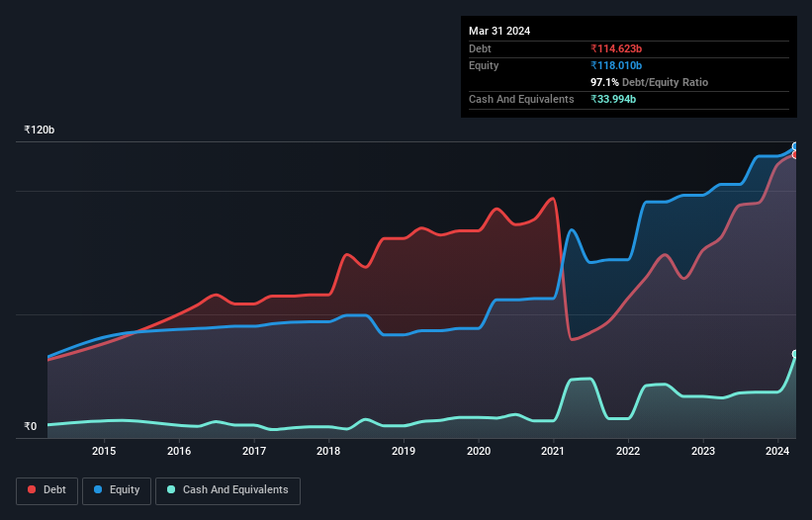
Task: Click the Mar 31 2024 tooltip date
Action: click(499, 31)
